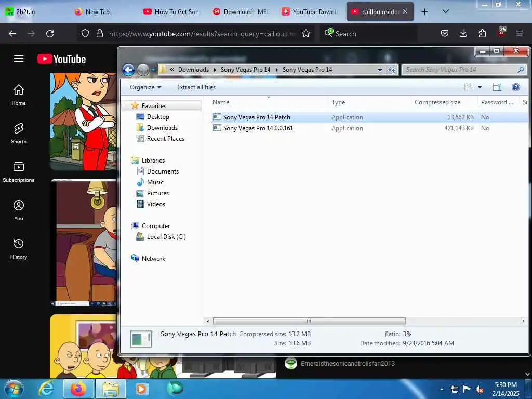Image resolution: width=532 pixels, height=399 pixels.
Task: Save page to Pocket
Action: click(x=445, y=33)
